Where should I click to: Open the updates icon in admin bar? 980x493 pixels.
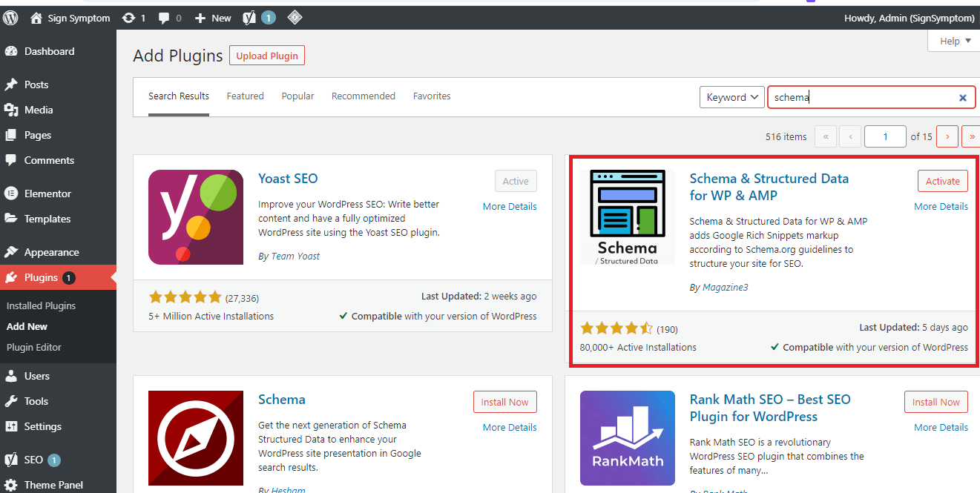(128, 18)
